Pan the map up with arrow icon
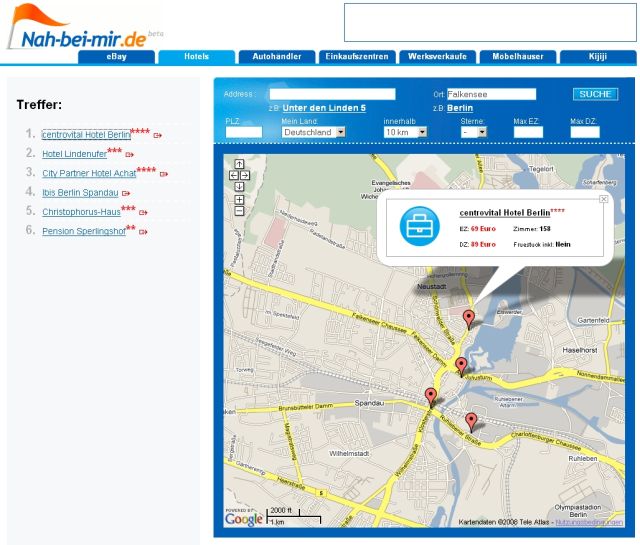This screenshot has width=640, height=545. [x=239, y=164]
